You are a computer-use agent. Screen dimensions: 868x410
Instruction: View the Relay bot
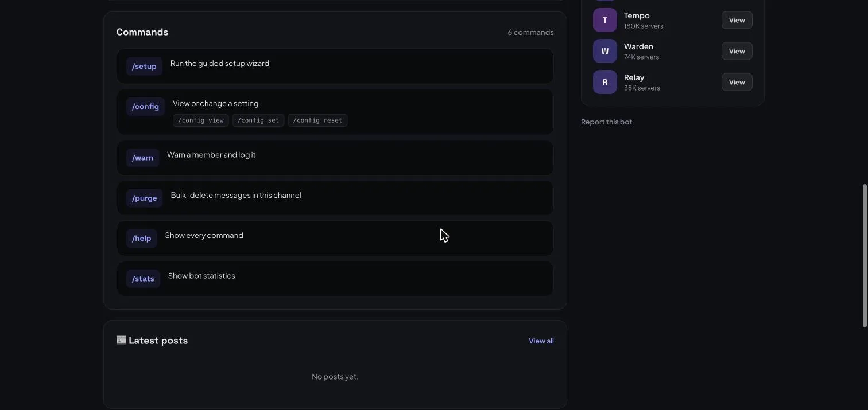737,82
